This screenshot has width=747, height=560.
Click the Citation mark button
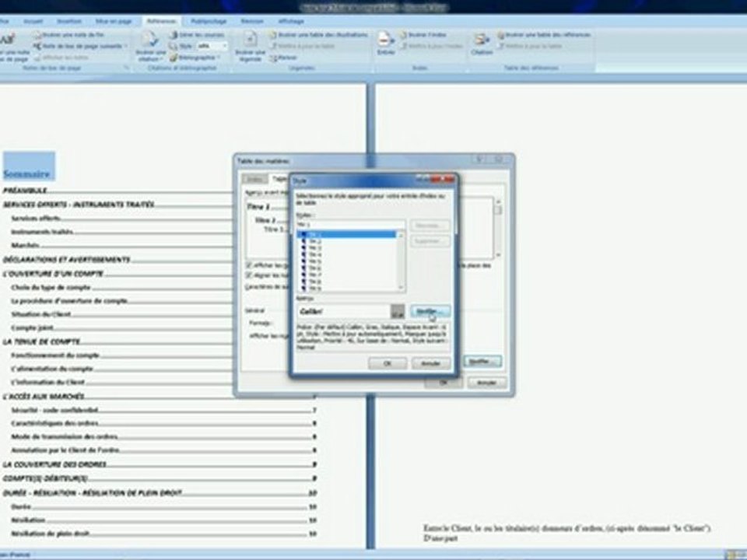481,43
